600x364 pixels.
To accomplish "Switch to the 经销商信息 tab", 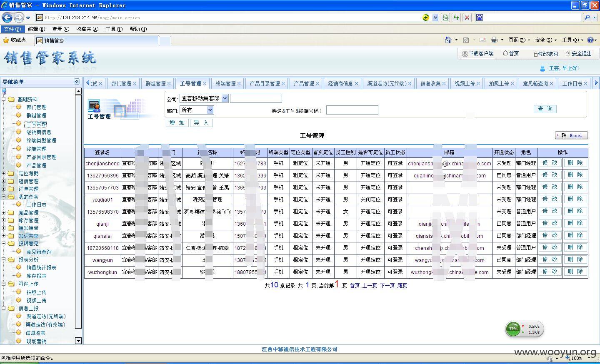I will click(340, 84).
